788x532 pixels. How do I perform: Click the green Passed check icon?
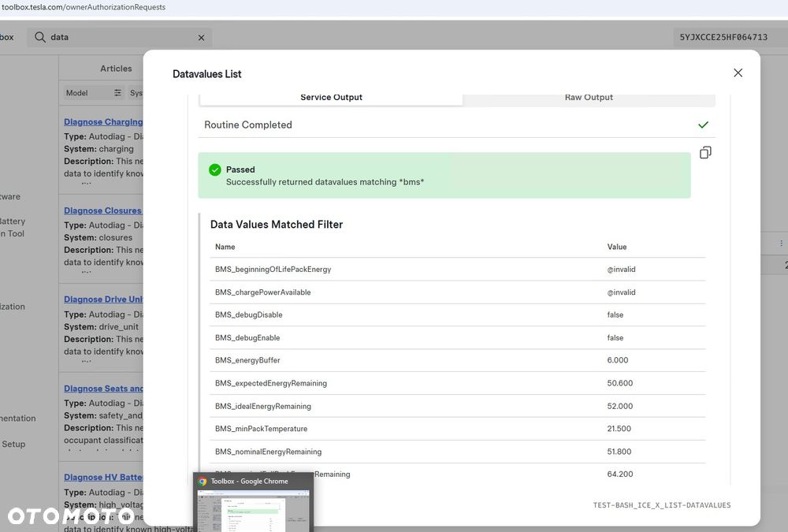[215, 170]
